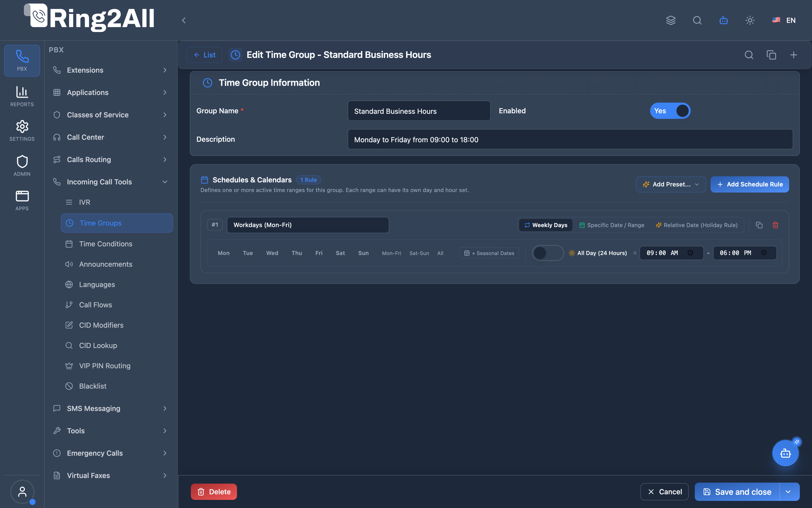Viewport: 812px width, 508px height.
Task: Toggle the Mon day selector
Action: 224,253
